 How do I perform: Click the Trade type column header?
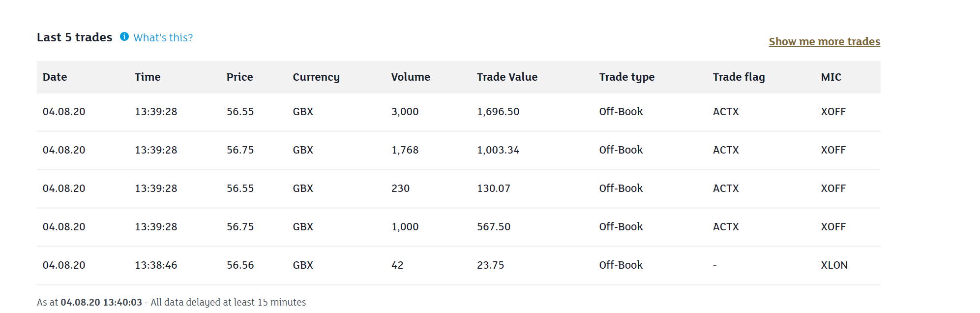[626, 77]
